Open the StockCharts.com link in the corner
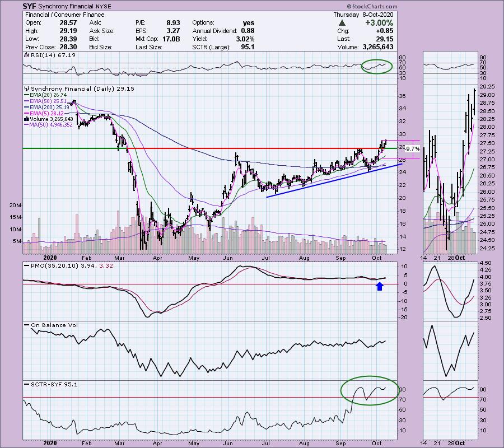Viewport: 504px width, 448px height. pos(372,6)
